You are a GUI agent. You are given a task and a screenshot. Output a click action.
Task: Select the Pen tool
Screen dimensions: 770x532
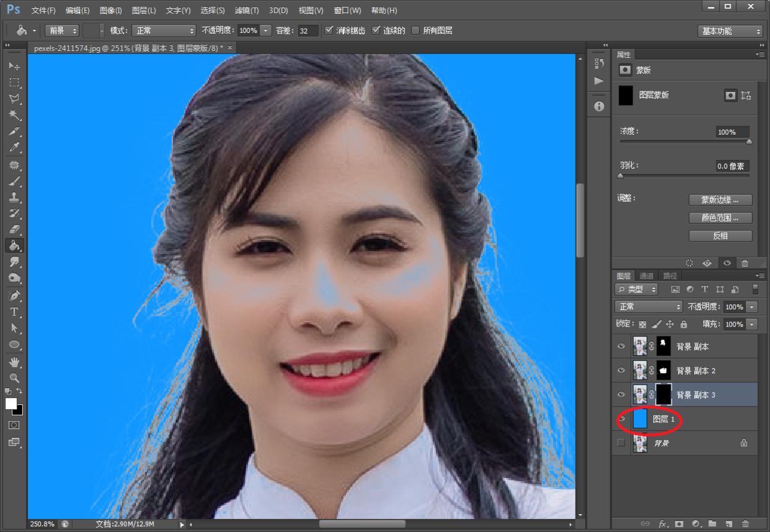pos(14,295)
